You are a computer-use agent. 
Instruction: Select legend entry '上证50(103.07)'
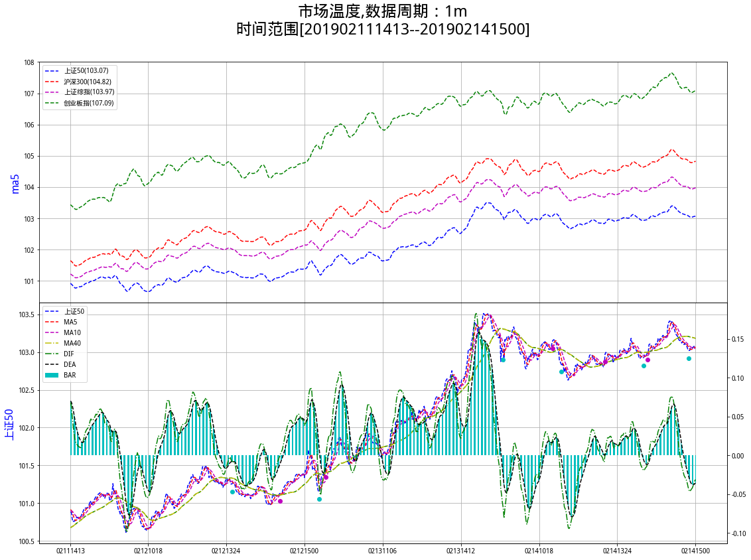(86, 70)
